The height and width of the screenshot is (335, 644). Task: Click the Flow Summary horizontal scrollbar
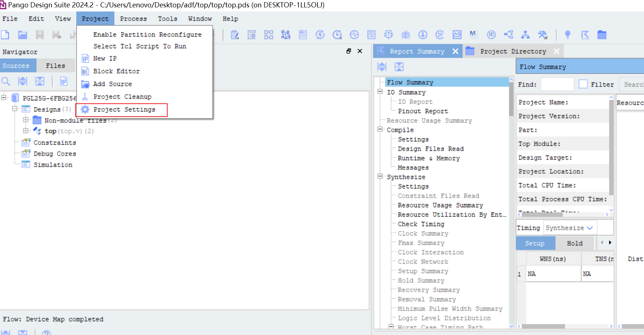pos(542,214)
